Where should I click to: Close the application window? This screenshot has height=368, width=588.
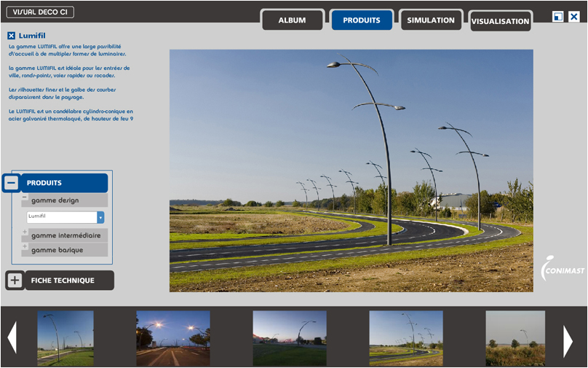click(x=574, y=17)
